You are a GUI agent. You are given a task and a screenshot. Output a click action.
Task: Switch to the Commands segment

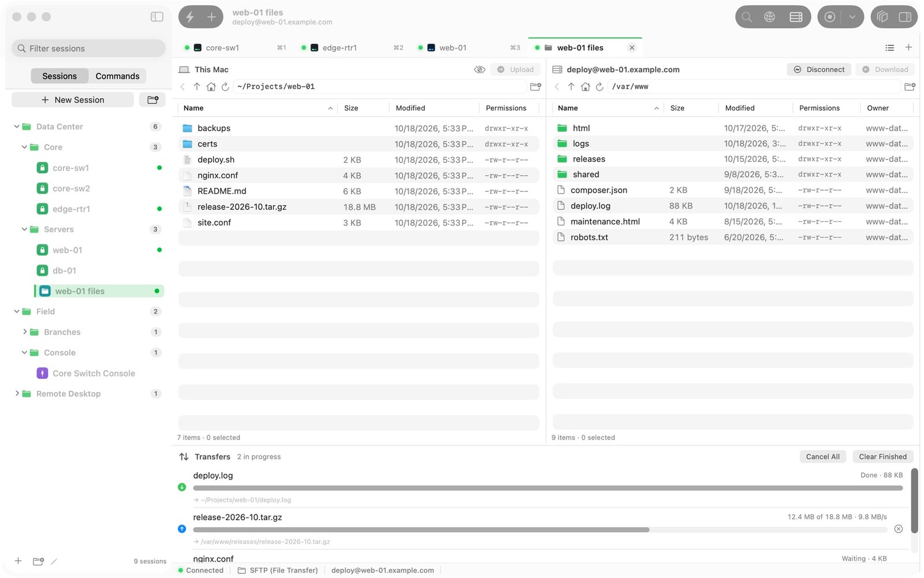tap(117, 76)
